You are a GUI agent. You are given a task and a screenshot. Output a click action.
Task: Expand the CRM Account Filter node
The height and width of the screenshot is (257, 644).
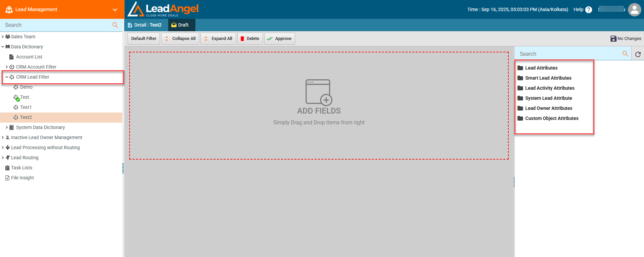7,67
